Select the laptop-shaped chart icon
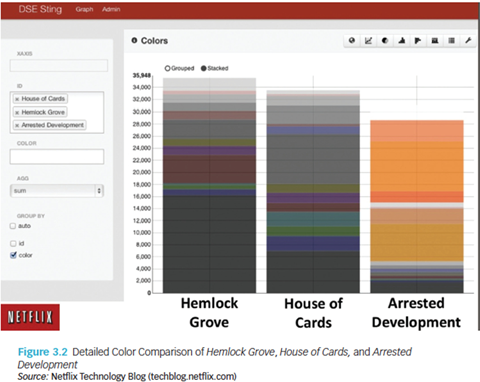Image resolution: width=480 pixels, height=382 pixels. click(435, 41)
